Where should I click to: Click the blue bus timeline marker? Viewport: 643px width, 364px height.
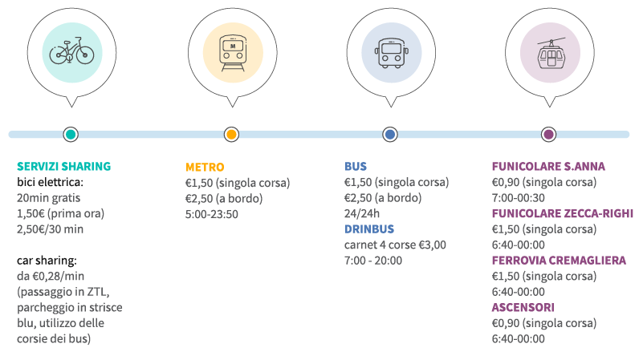390,135
